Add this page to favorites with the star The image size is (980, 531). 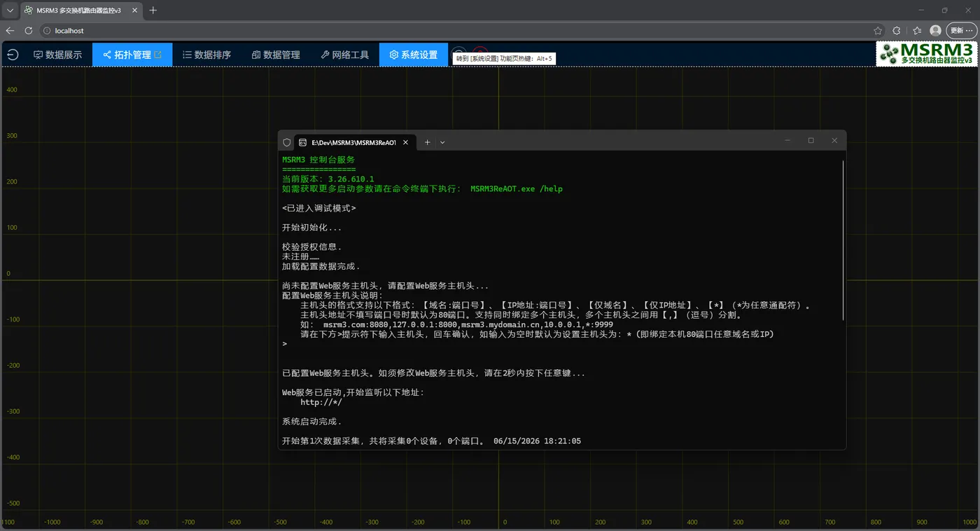coord(878,31)
